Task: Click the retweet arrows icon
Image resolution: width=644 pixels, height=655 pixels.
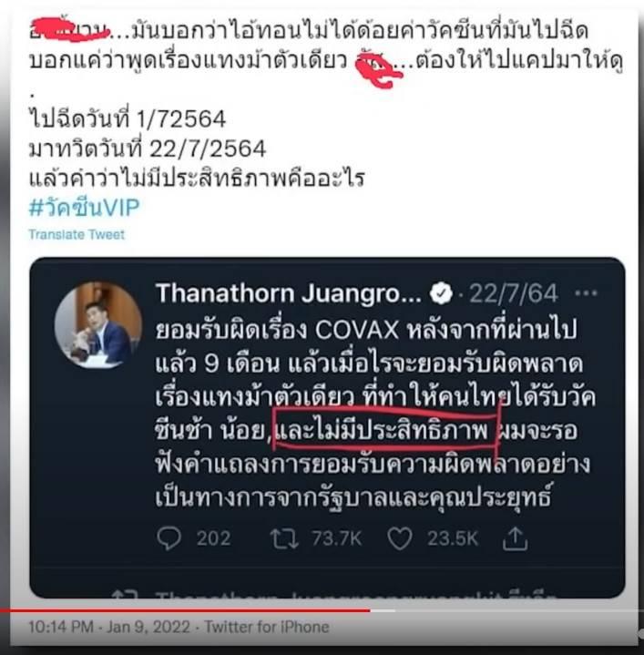Action: (284, 538)
